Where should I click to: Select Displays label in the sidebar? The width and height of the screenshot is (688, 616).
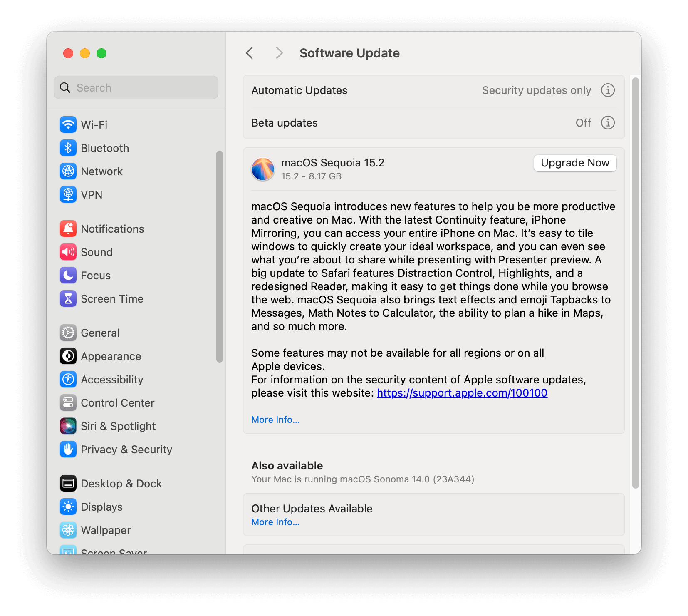[x=101, y=507]
